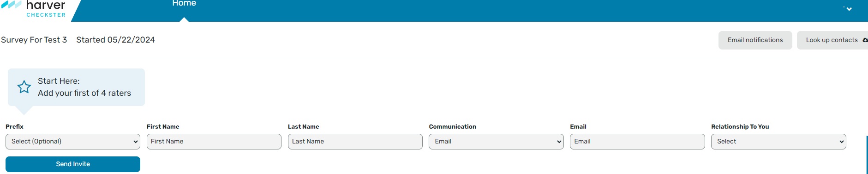Open the user menu chevron in header
868x174 pixels.
(x=849, y=9)
